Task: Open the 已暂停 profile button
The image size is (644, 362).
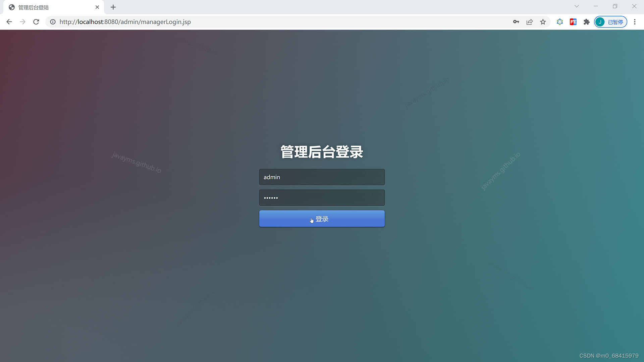Action: (610, 22)
